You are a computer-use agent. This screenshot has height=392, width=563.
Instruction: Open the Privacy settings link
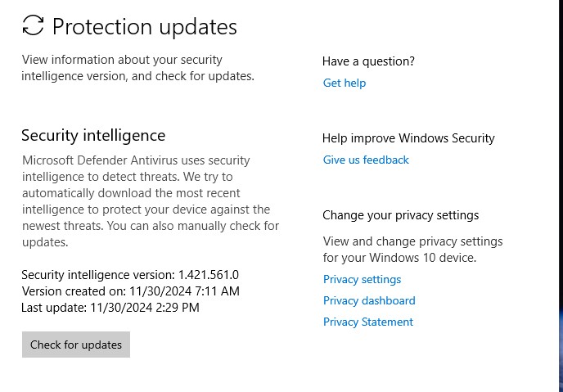point(362,279)
